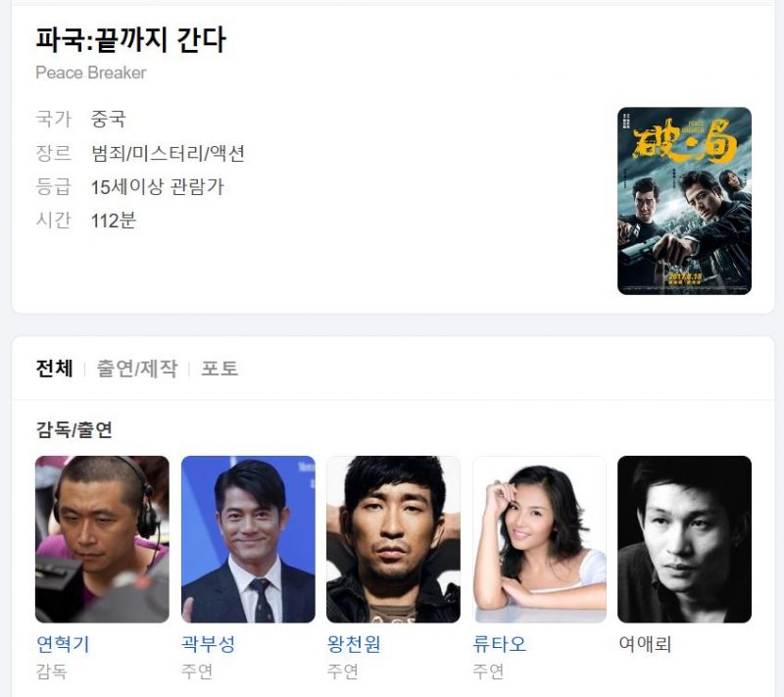Select the 전체 tab
This screenshot has width=784, height=697.
[x=54, y=369]
